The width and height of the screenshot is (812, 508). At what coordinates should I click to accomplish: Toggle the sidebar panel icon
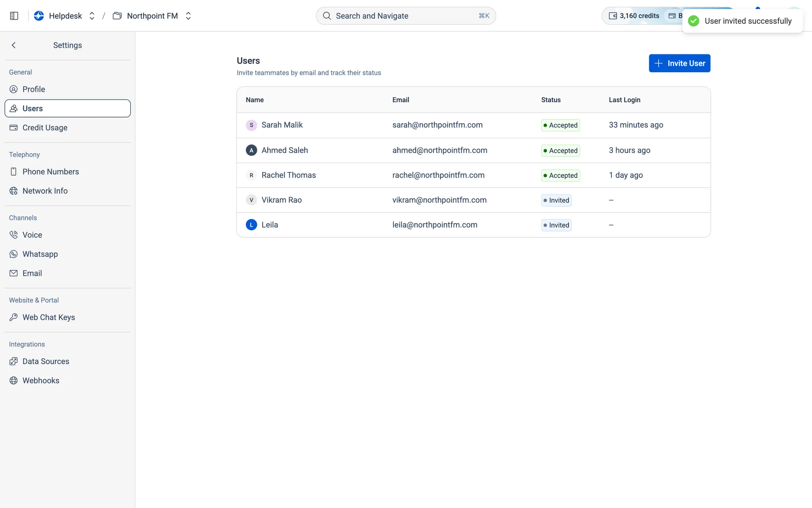pyautogui.click(x=14, y=16)
